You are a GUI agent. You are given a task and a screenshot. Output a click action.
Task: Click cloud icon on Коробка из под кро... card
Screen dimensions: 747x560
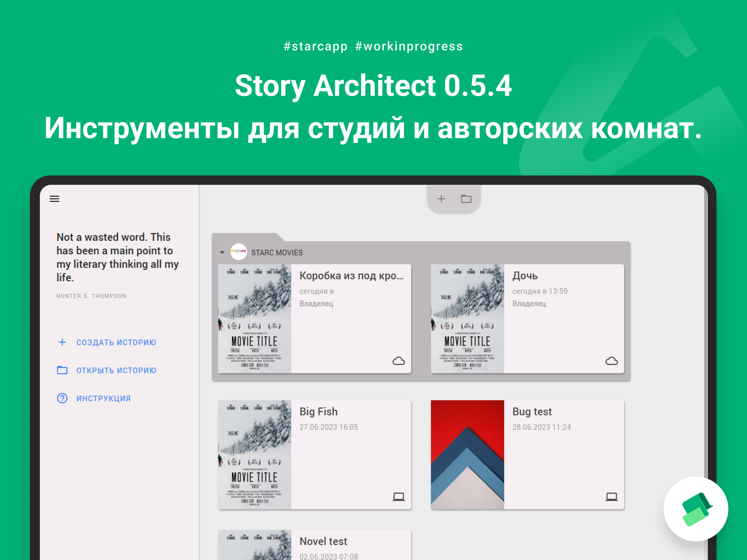(x=398, y=361)
